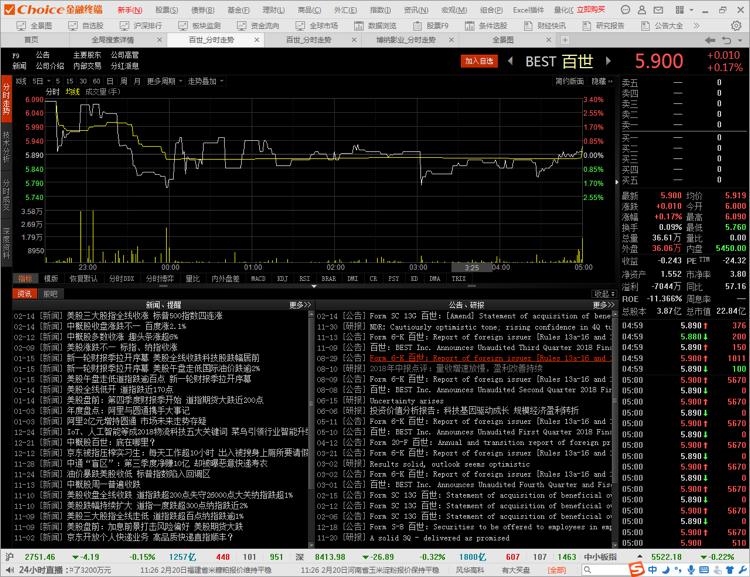Switch chart to 周 weekly period
Viewport: 750px width, 577px height.
[x=123, y=81]
